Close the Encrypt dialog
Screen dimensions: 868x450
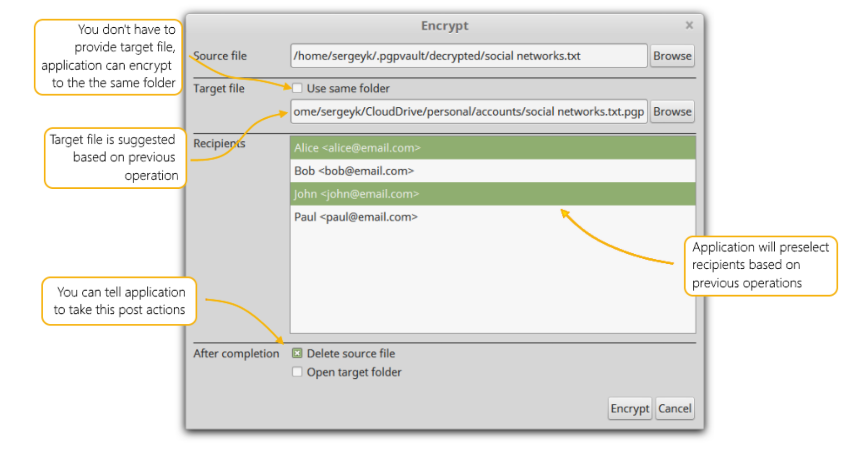689,25
